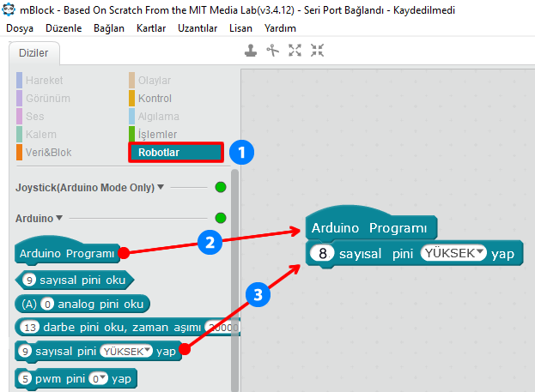
Task: Click the Hareket color swatch
Action: 20,81
